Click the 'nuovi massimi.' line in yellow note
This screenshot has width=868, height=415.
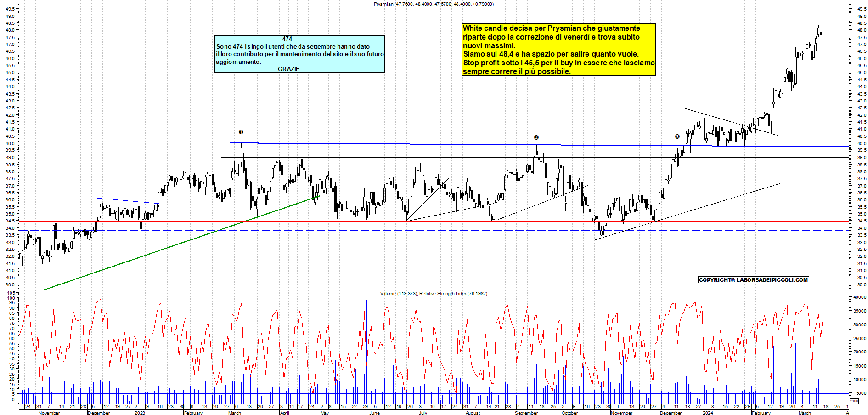(489, 45)
